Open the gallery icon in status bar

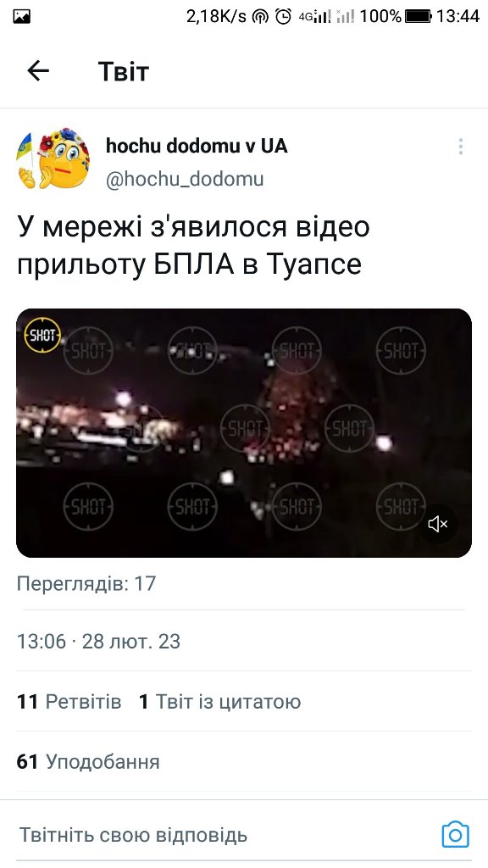pos(21,17)
